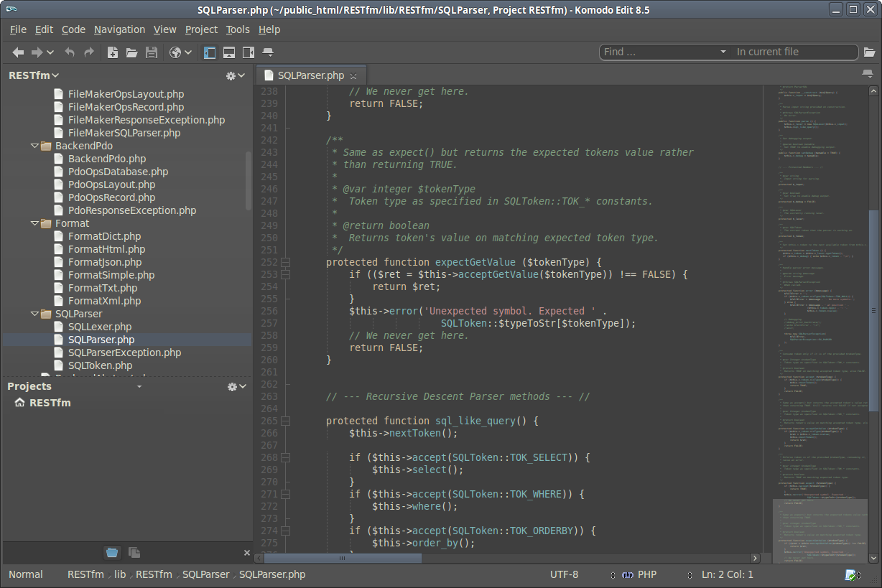Open the Edit menu
Viewport: 882px width, 588px height.
coord(45,29)
